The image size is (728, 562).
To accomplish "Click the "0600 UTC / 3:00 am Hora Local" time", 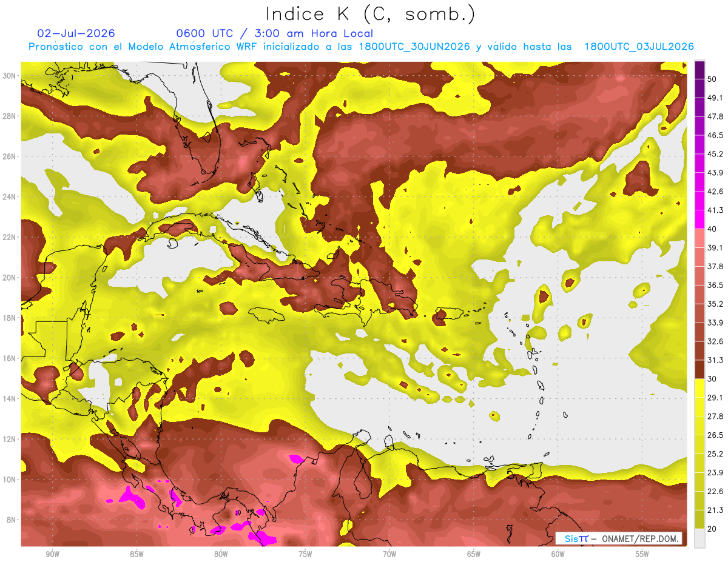I will 274,33.
